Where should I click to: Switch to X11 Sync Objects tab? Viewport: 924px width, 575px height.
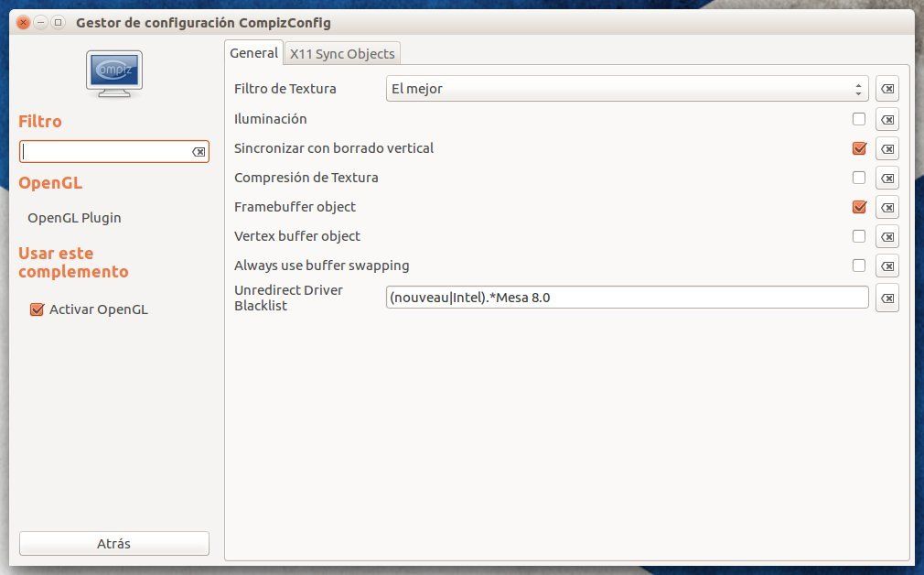click(342, 54)
